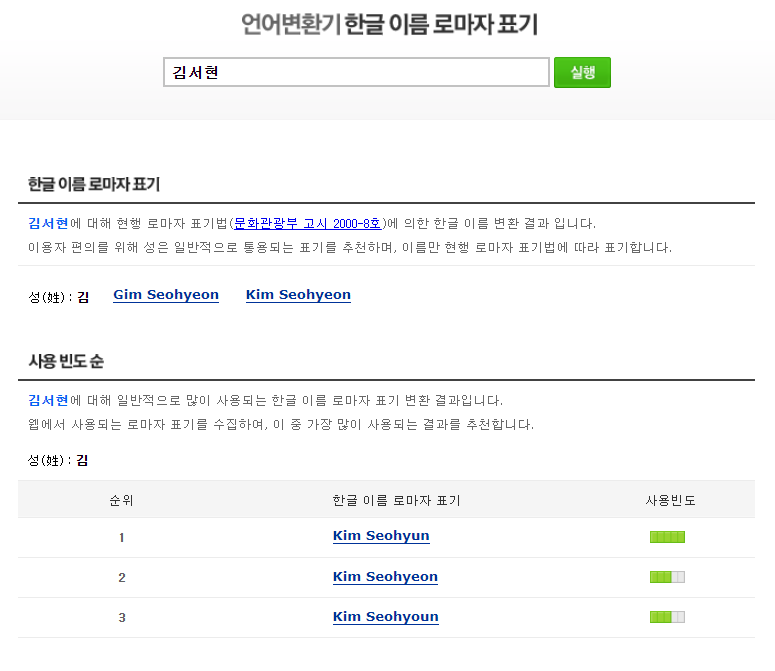Click the rank number 2 cell

(x=122, y=578)
